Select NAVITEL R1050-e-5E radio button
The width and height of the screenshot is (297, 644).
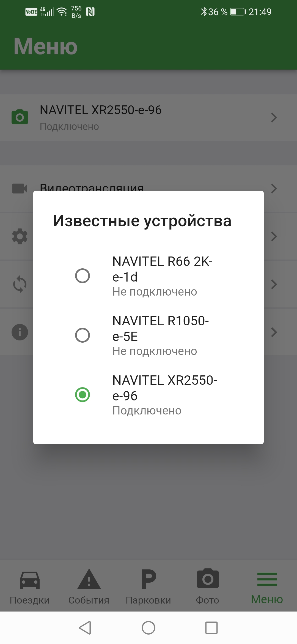point(82,335)
